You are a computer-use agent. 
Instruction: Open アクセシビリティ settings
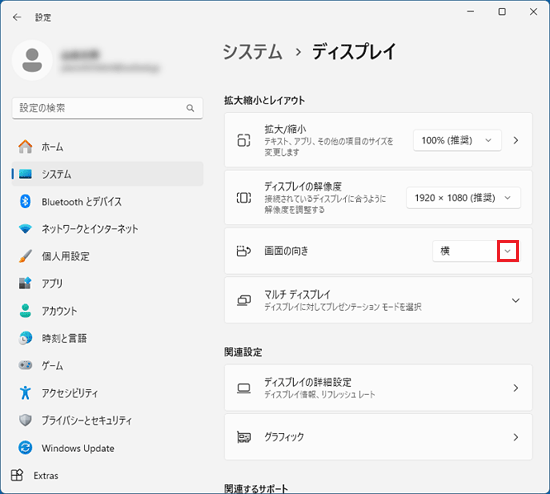point(108,393)
